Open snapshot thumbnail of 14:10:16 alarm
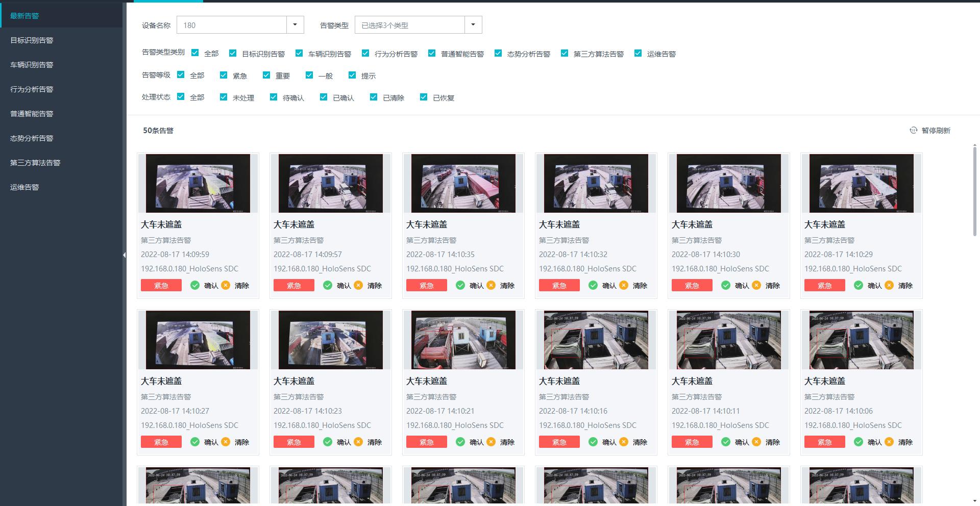 [596, 340]
